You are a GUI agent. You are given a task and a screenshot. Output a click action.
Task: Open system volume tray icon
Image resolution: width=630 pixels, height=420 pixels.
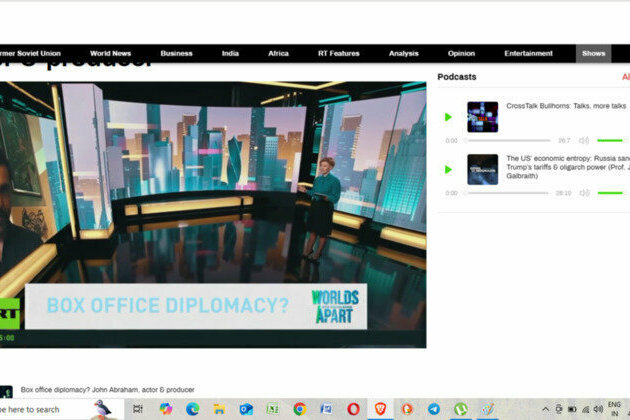(x=598, y=409)
